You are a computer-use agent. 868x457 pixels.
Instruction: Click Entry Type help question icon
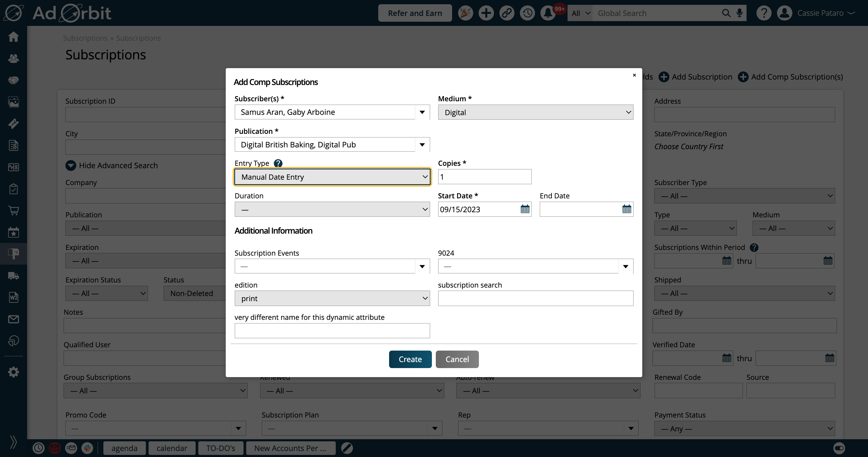coord(278,163)
